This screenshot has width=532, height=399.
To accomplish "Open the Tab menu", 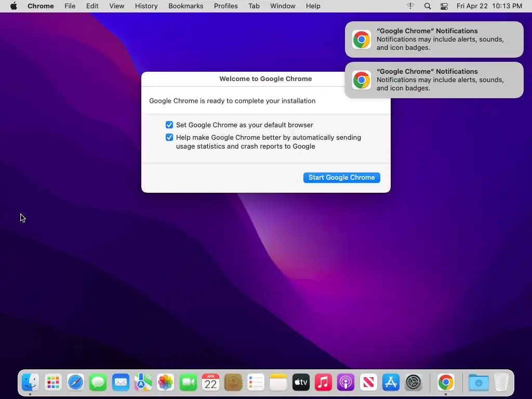I will (254, 6).
